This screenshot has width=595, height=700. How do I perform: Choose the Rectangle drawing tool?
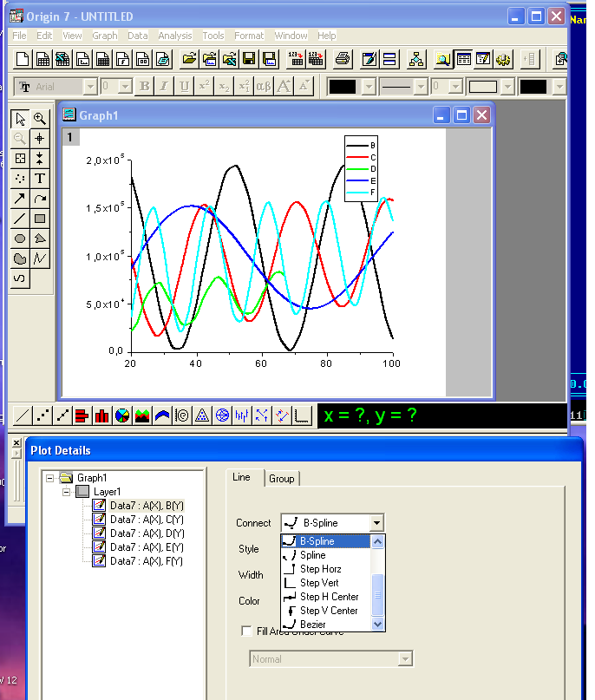point(40,219)
